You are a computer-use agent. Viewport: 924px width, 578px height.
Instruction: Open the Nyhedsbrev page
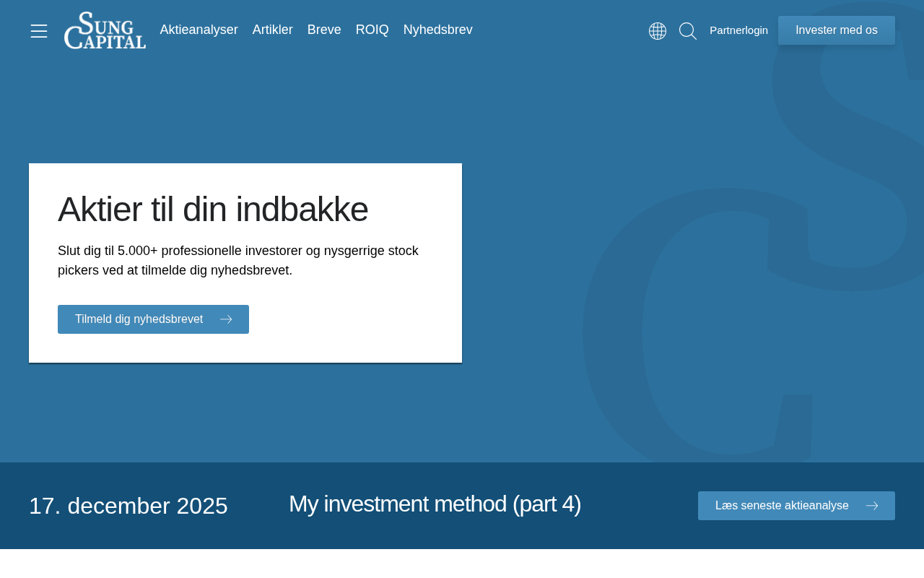pyautogui.click(x=438, y=30)
